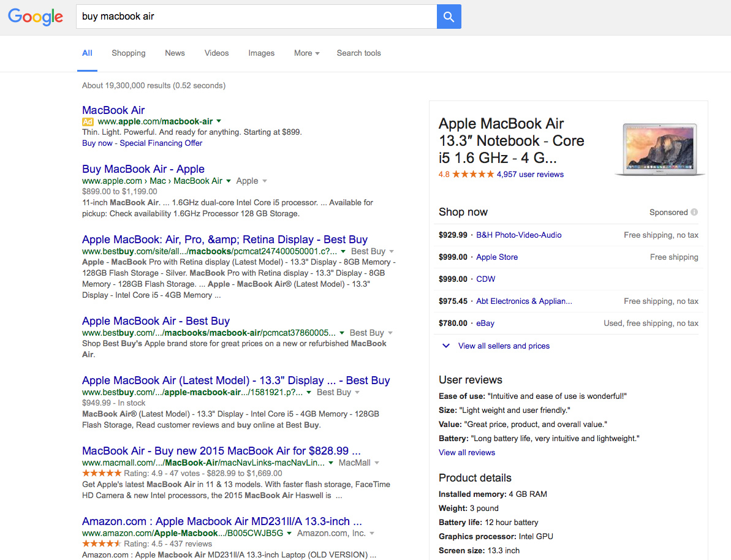Image resolution: width=731 pixels, height=560 pixels.
Task: Open dropdown arrow after macmall.com URL
Action: (x=330, y=463)
